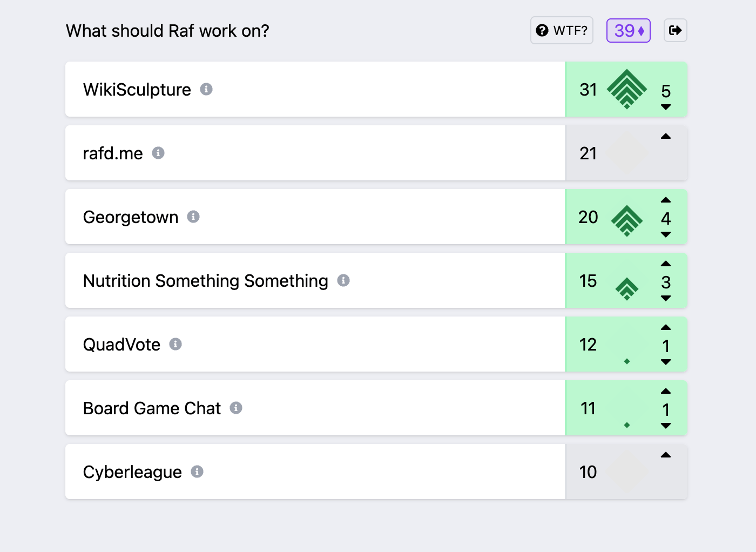The width and height of the screenshot is (756, 552).
Task: Remove a vote from QuadVote
Action: click(x=666, y=362)
